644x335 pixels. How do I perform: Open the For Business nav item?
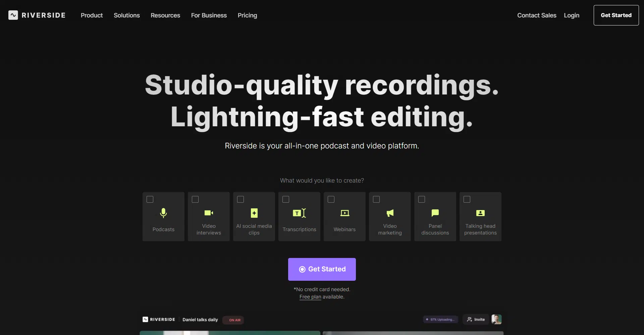point(209,15)
